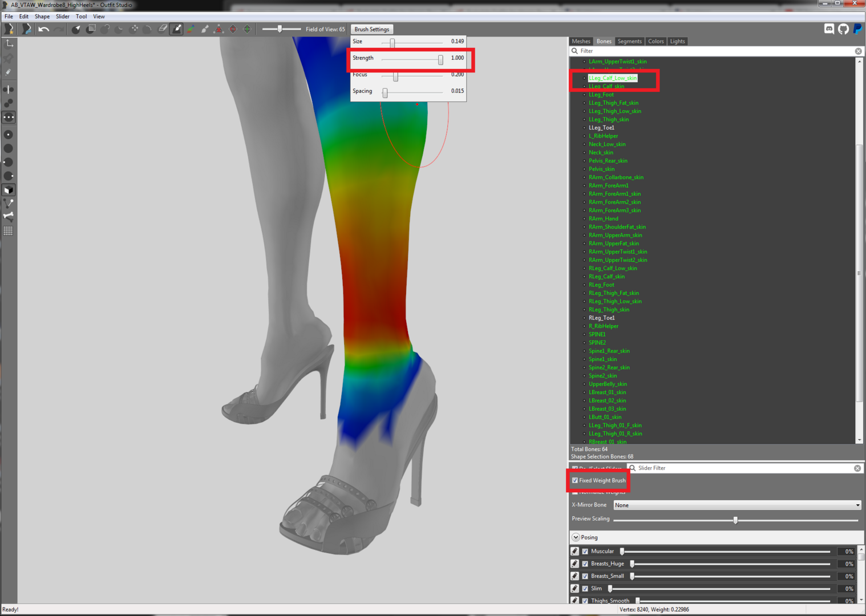The height and width of the screenshot is (616, 866).
Task: Select the Mask brush tool icon
Action: (x=91, y=29)
